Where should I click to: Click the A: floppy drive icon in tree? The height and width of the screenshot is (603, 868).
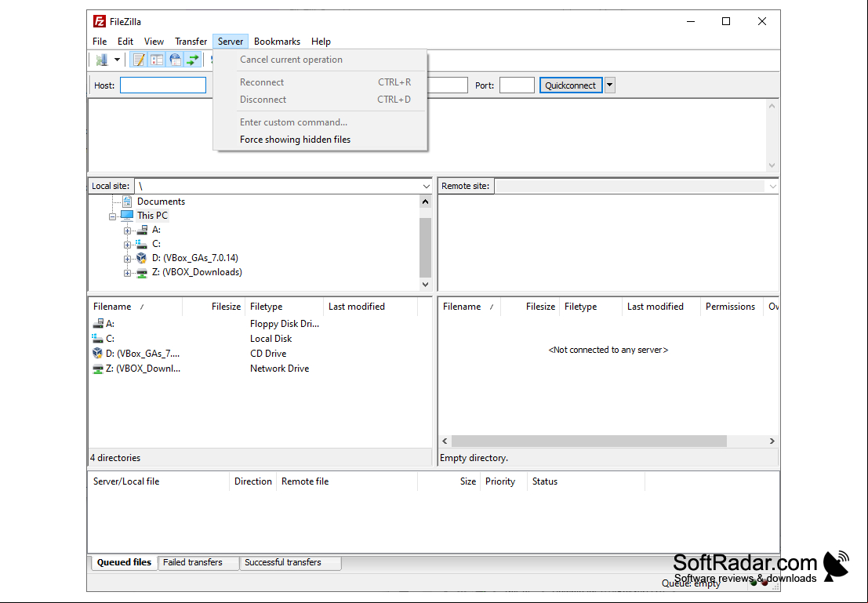[142, 230]
